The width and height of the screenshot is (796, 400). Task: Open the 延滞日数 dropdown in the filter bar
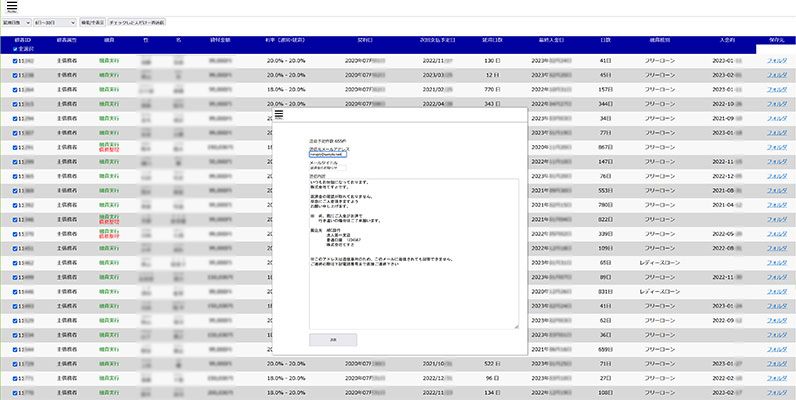click(x=16, y=21)
